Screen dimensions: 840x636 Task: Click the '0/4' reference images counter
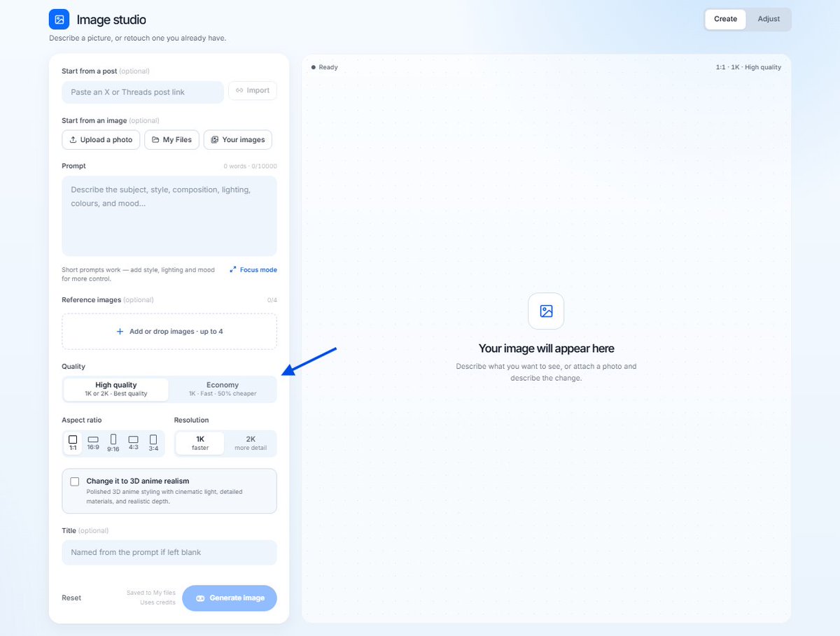coord(272,300)
